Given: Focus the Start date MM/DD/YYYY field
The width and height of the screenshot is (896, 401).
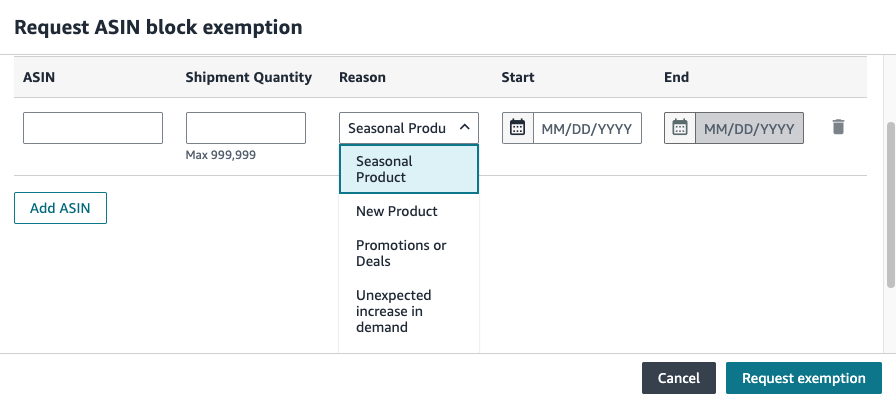Looking at the screenshot, I should pyautogui.click(x=587, y=129).
